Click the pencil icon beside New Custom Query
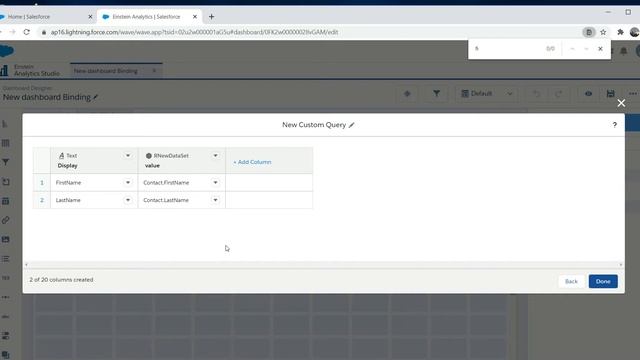Image resolution: width=640 pixels, height=360 pixels. pos(351,125)
